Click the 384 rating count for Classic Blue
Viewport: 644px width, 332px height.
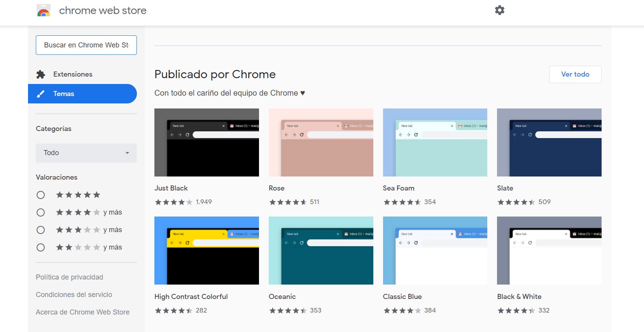coord(430,311)
